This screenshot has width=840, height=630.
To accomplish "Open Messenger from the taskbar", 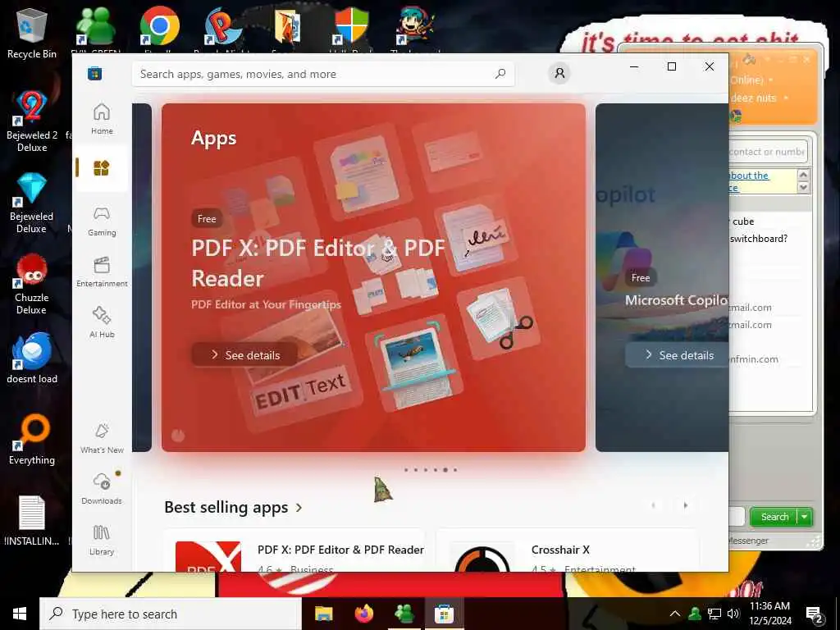I will click(x=404, y=614).
